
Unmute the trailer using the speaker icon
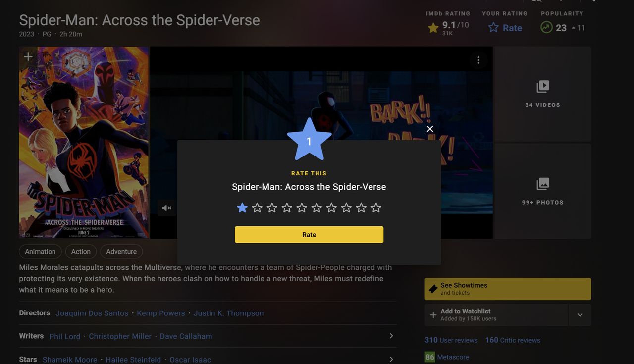point(167,208)
